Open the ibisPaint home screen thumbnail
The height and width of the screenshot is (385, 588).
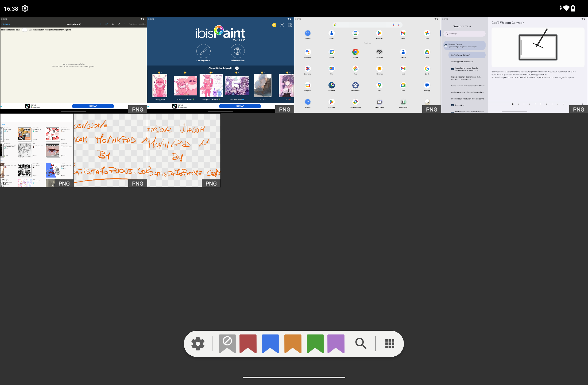(x=220, y=65)
